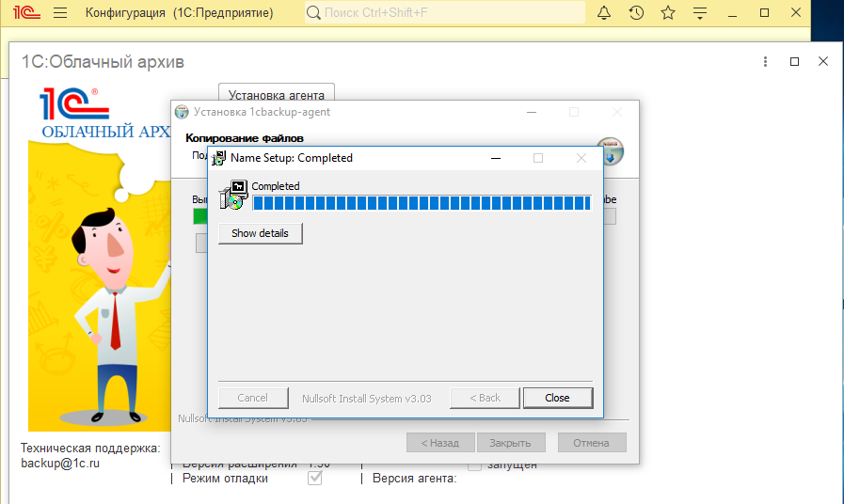Open three-dot menu of Облачный архив form
844x504 pixels.
coord(765,62)
